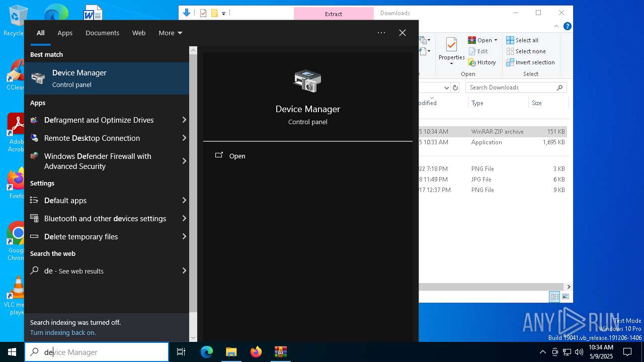
Task: Click the taskbar search text box
Action: [97, 352]
